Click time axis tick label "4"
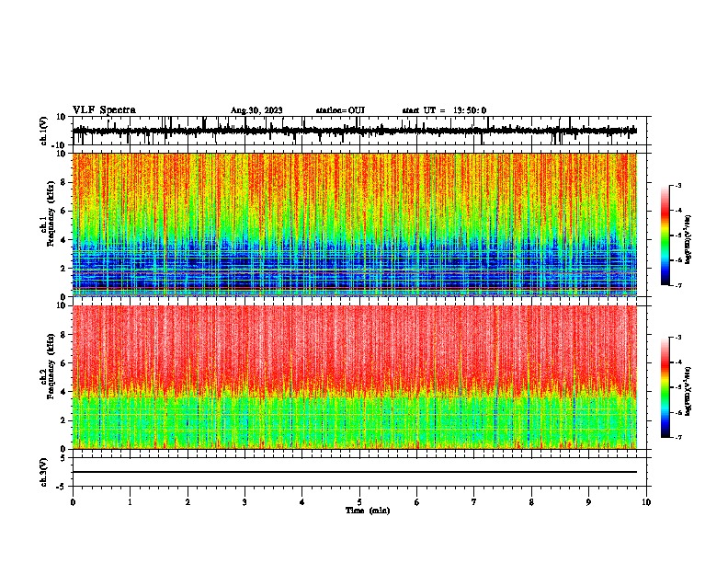The height and width of the screenshot is (563, 728). point(302,502)
